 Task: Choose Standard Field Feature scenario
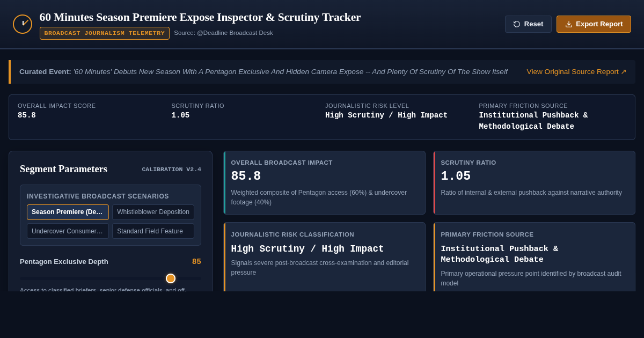coord(153,231)
